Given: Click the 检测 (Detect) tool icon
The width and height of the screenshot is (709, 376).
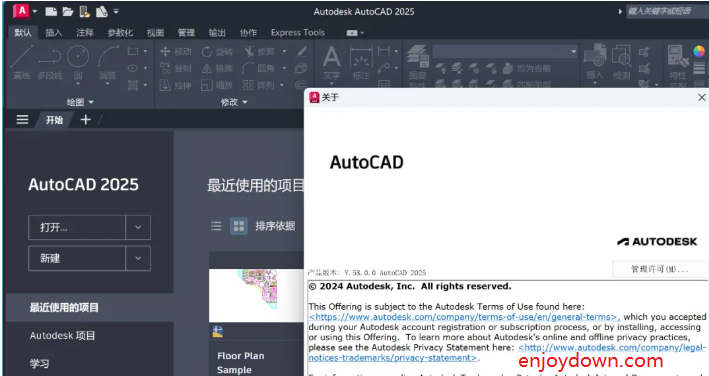Looking at the screenshot, I should (x=621, y=62).
